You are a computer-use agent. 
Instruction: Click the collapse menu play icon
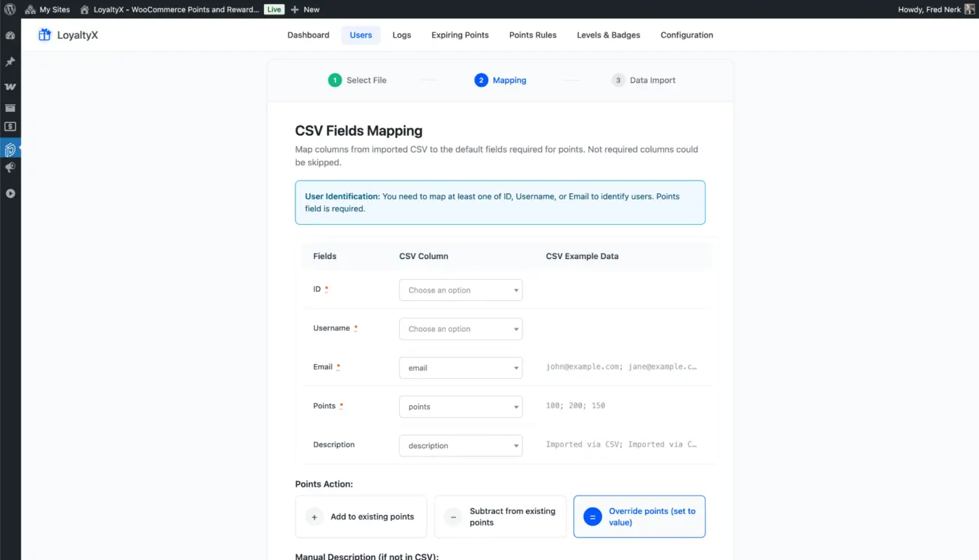click(x=10, y=193)
